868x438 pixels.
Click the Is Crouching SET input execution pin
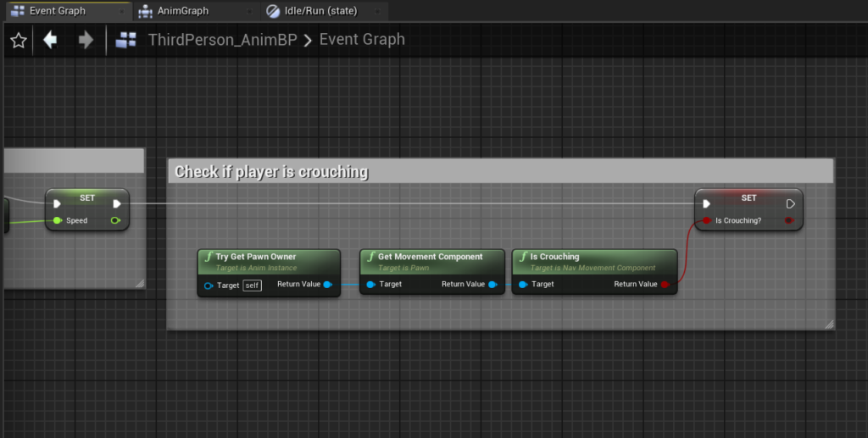[706, 204]
